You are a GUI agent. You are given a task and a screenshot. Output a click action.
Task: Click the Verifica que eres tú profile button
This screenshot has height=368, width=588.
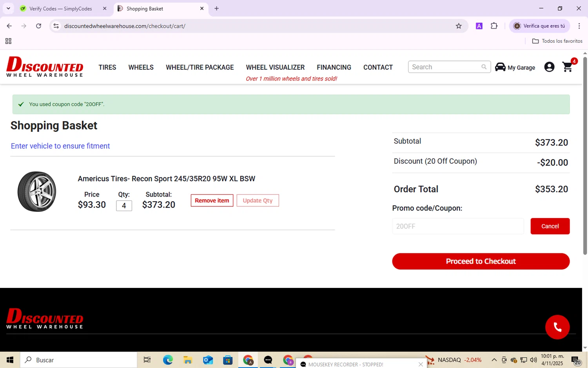[x=539, y=26]
